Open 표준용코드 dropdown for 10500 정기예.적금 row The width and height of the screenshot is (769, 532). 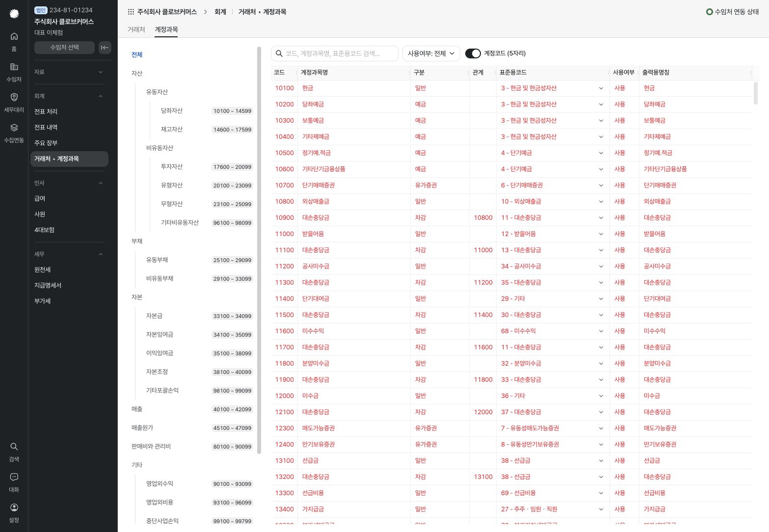coord(601,153)
